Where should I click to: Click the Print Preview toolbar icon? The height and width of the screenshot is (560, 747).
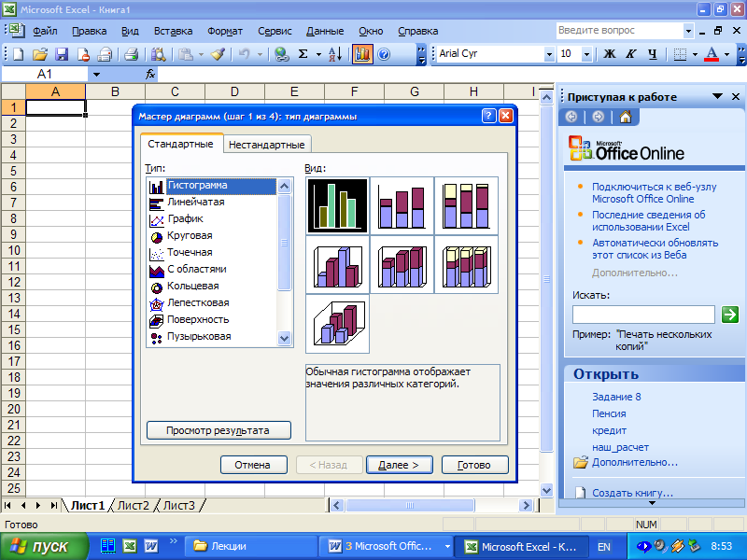(158, 54)
